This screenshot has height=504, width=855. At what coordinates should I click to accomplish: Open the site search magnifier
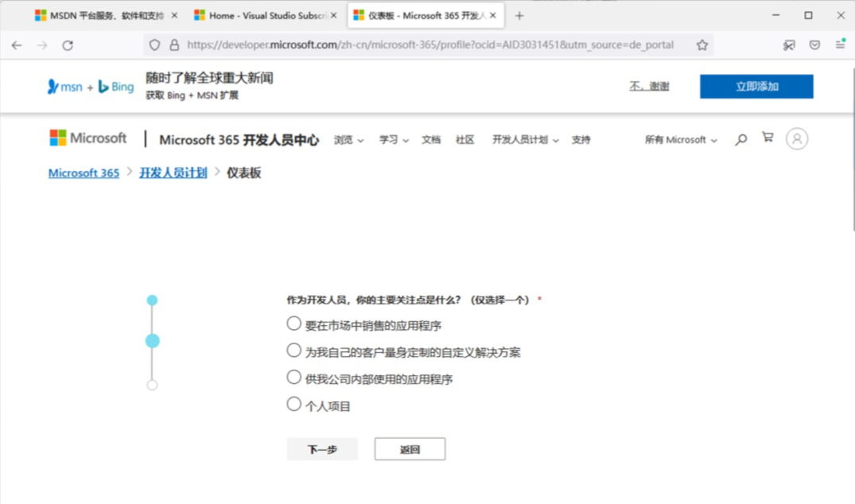pos(740,139)
